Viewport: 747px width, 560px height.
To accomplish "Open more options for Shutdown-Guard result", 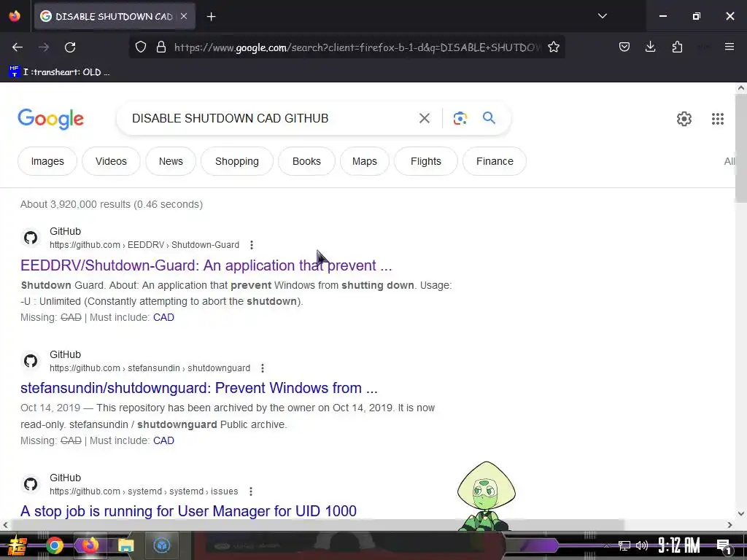I will pyautogui.click(x=252, y=245).
